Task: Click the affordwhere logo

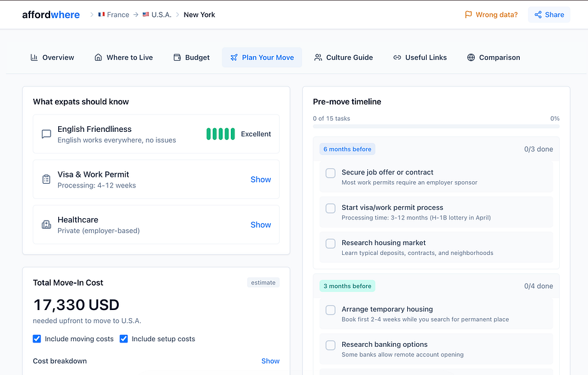Action: tap(51, 14)
